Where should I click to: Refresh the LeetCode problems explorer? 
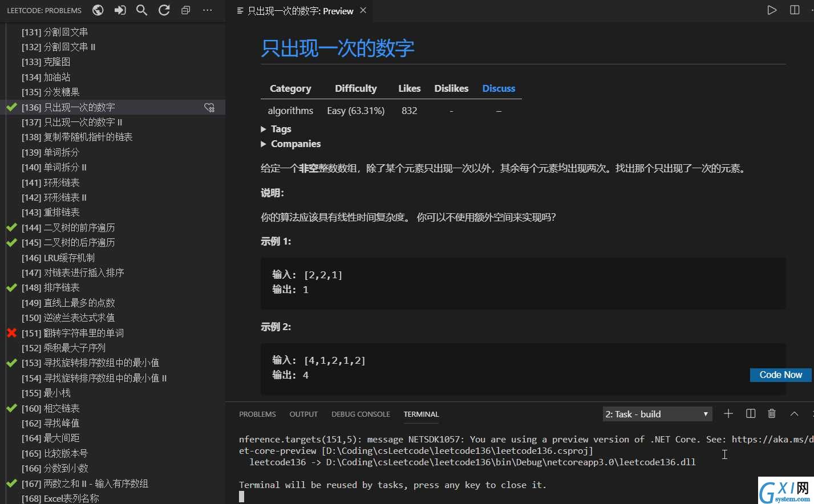(164, 10)
